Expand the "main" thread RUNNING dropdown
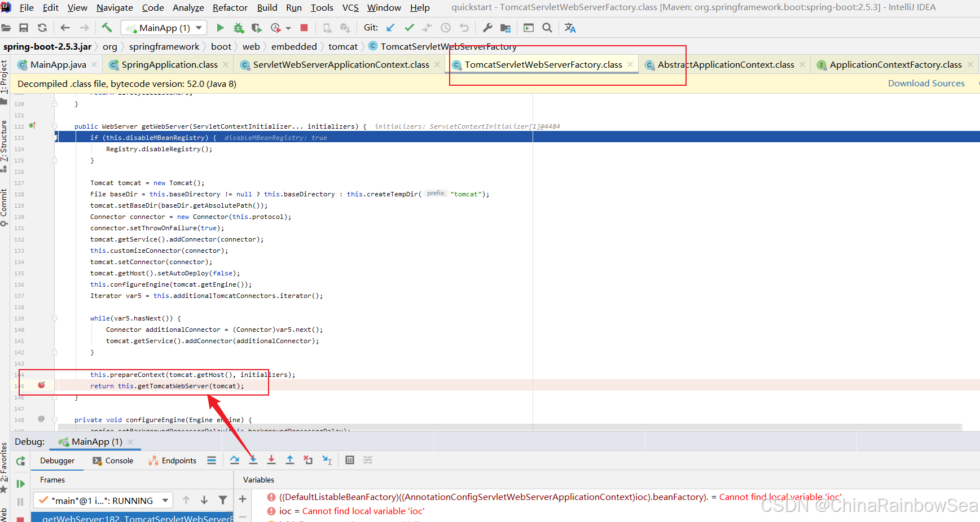The image size is (980, 522). point(165,501)
